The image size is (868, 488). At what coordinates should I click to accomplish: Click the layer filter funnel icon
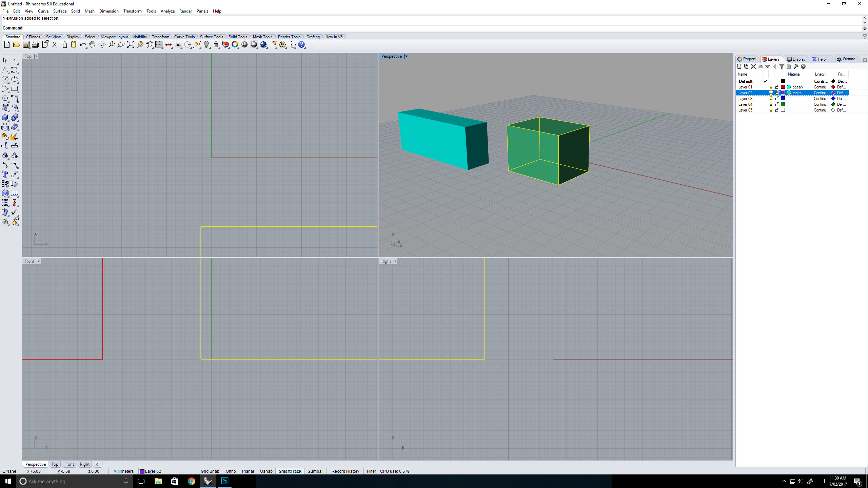point(782,66)
